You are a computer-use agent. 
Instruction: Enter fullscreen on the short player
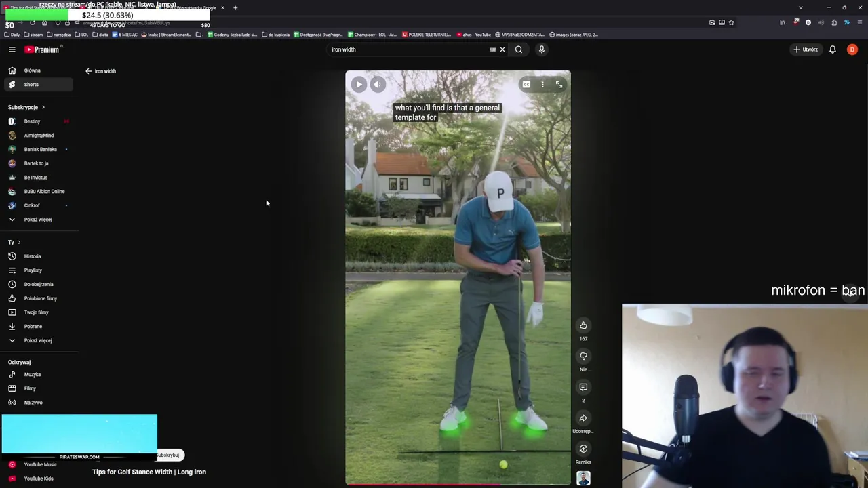559,85
